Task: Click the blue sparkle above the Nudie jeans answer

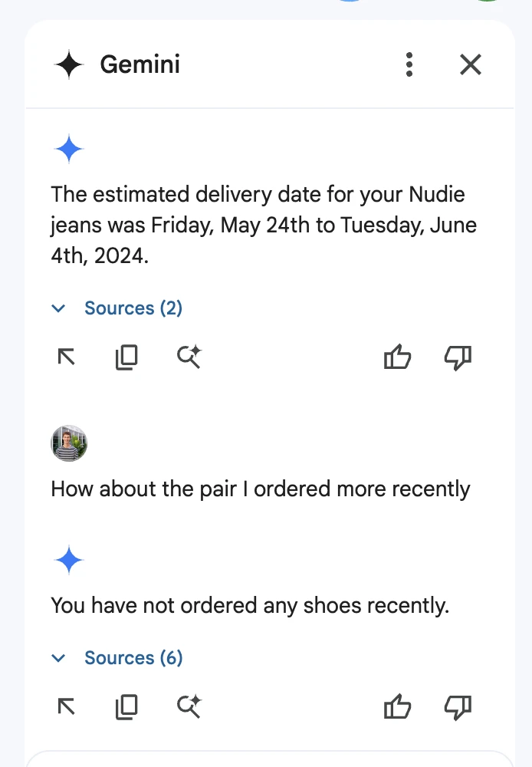Action: [x=69, y=150]
